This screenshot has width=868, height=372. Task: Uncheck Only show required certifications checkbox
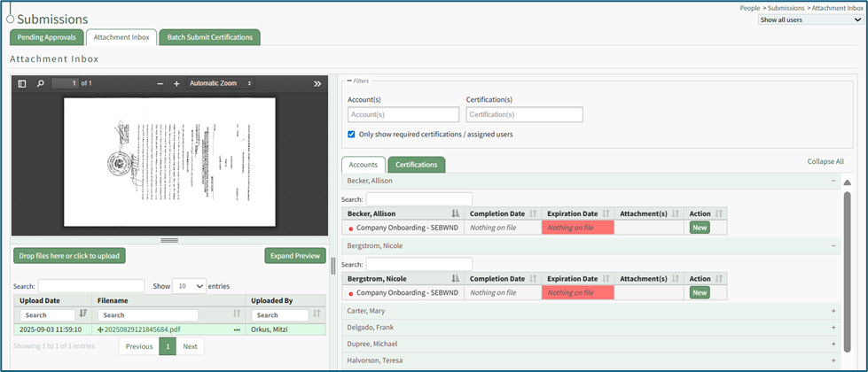[x=352, y=135]
